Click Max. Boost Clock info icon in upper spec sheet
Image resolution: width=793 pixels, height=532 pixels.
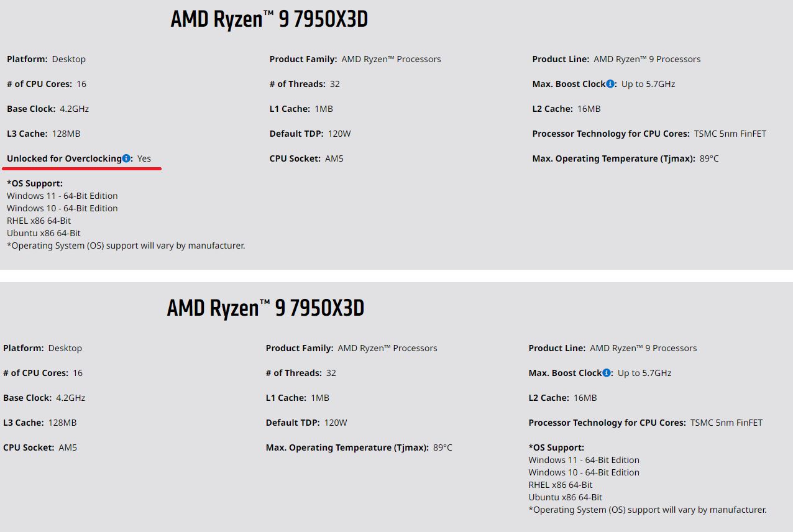(610, 84)
